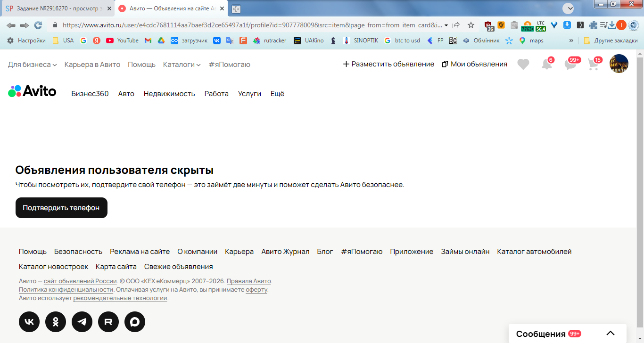This screenshot has height=343, width=644.
Task: Open notifications bell with 6 badge
Action: 547,64
